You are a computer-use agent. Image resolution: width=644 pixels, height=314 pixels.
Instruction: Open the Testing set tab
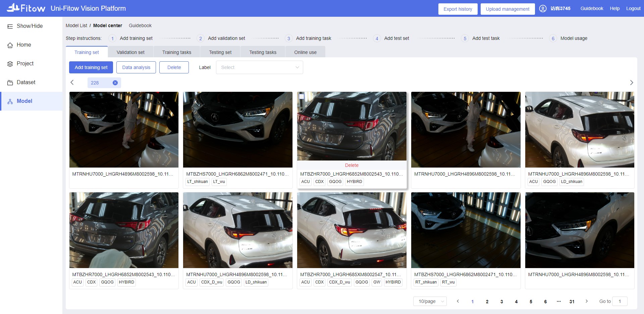220,52
